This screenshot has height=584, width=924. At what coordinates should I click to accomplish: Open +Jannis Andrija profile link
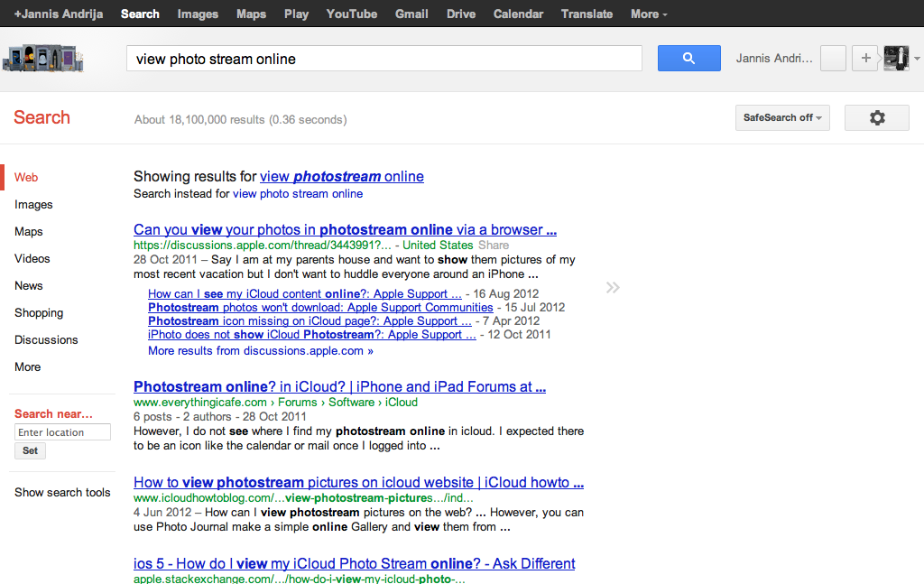click(59, 14)
